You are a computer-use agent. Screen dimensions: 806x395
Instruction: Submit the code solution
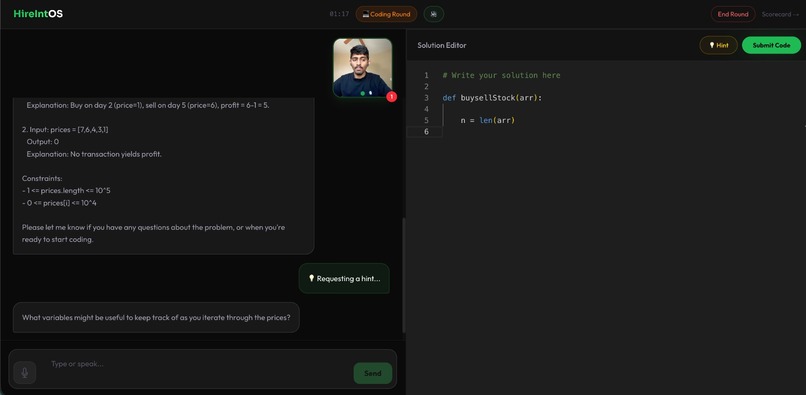pyautogui.click(x=771, y=45)
